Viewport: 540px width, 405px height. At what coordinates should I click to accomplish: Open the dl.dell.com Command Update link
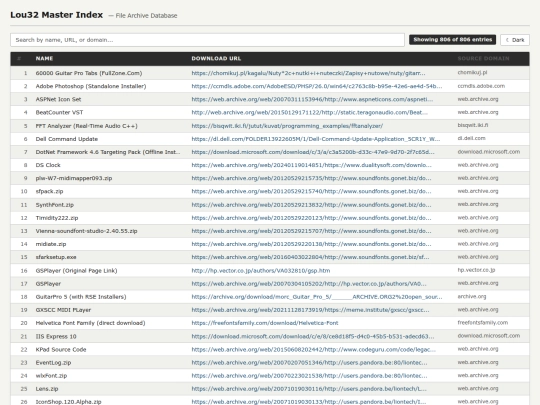point(316,139)
